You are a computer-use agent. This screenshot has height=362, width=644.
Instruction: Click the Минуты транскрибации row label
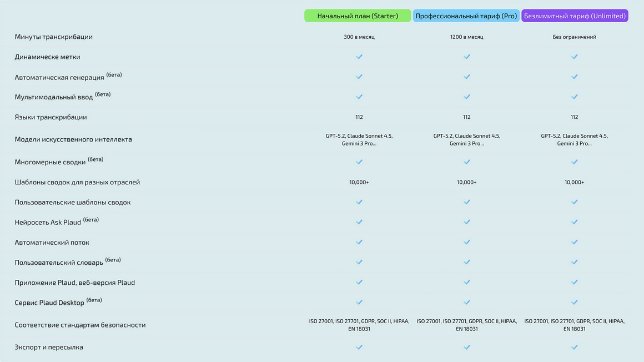(53, 37)
